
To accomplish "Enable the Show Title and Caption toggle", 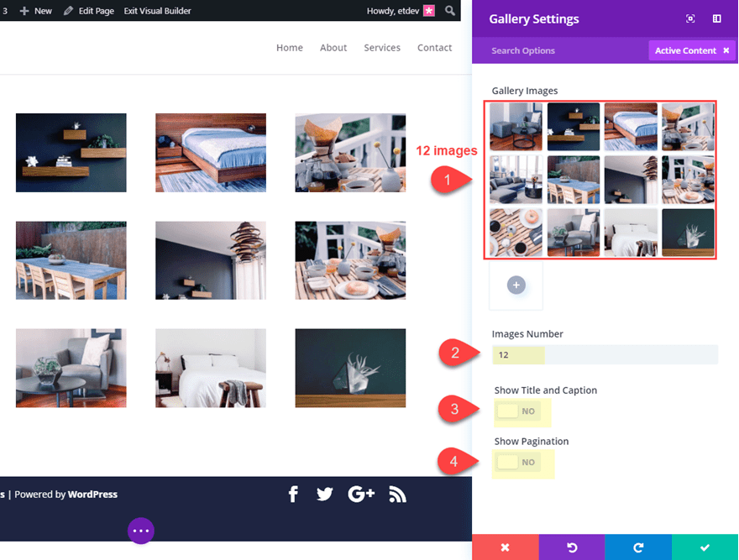I will (x=521, y=411).
